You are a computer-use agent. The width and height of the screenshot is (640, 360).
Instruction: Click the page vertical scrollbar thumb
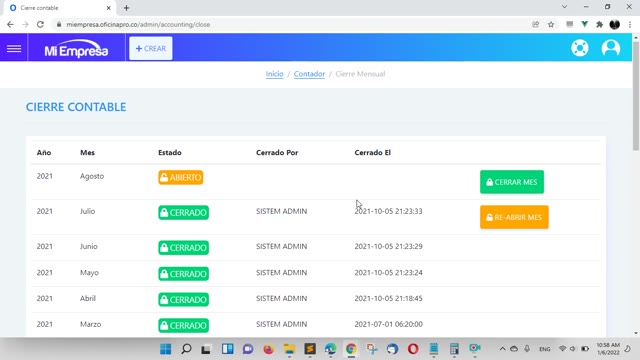point(636,96)
